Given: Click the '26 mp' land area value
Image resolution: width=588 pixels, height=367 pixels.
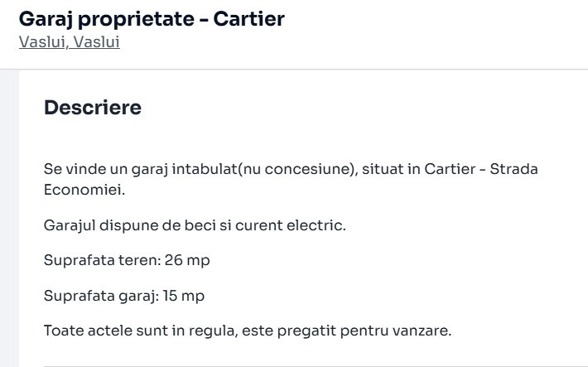Looking at the screenshot, I should pos(187,260).
